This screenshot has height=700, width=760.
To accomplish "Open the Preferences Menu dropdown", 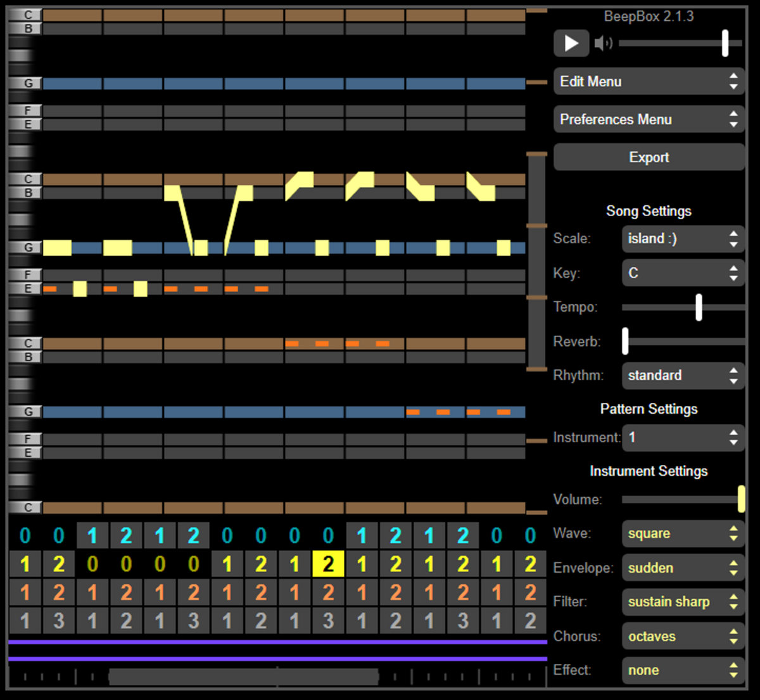I will (649, 120).
